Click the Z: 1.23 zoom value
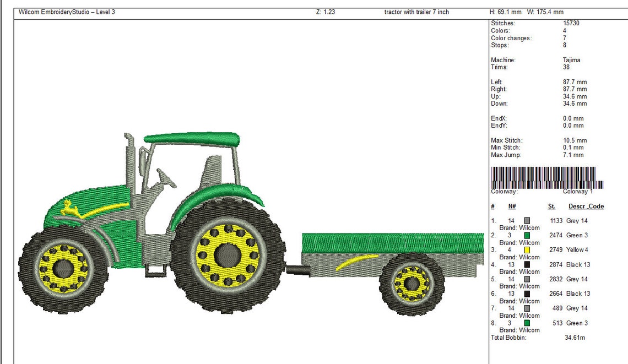628x364 pixels. (321, 11)
